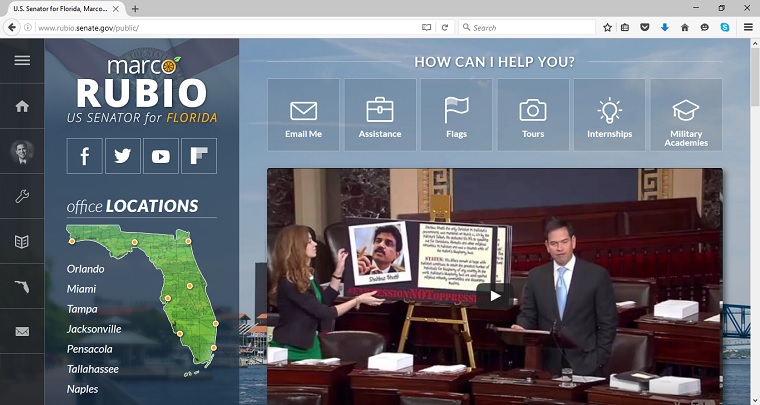
Task: Click the Florida office locations map
Action: [x=143, y=300]
